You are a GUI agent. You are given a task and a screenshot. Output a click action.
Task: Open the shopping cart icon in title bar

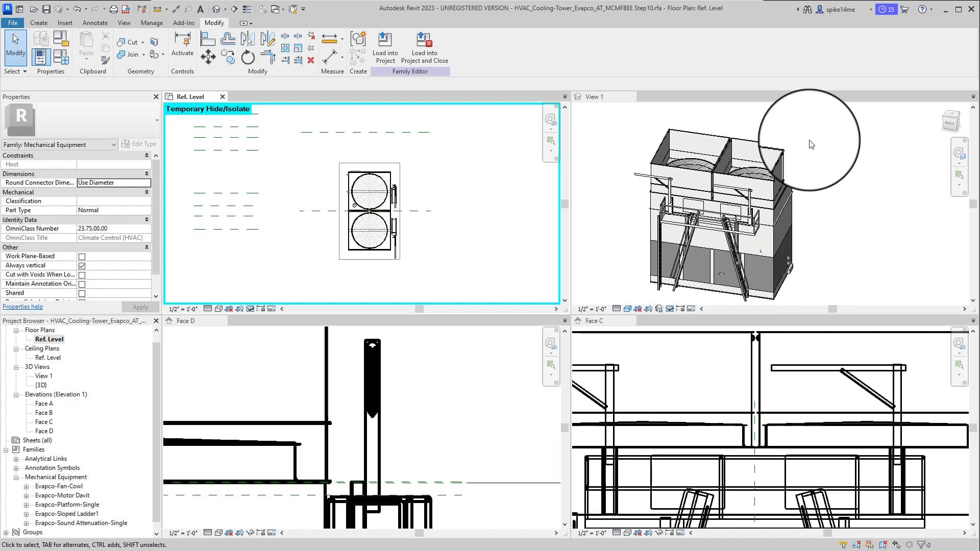click(x=904, y=9)
